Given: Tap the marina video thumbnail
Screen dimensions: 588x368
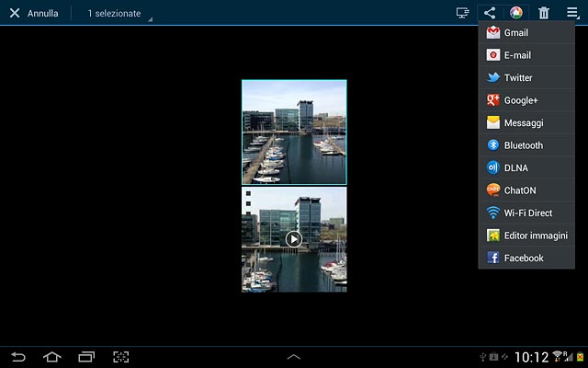Looking at the screenshot, I should point(294,239).
